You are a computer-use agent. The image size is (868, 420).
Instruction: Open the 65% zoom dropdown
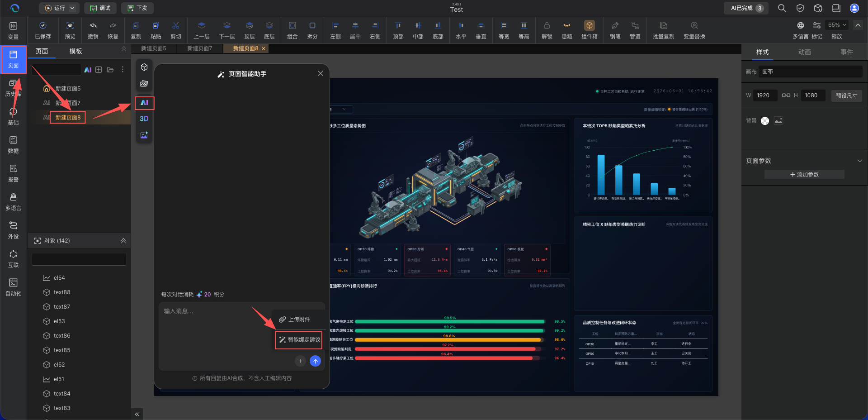point(837,25)
